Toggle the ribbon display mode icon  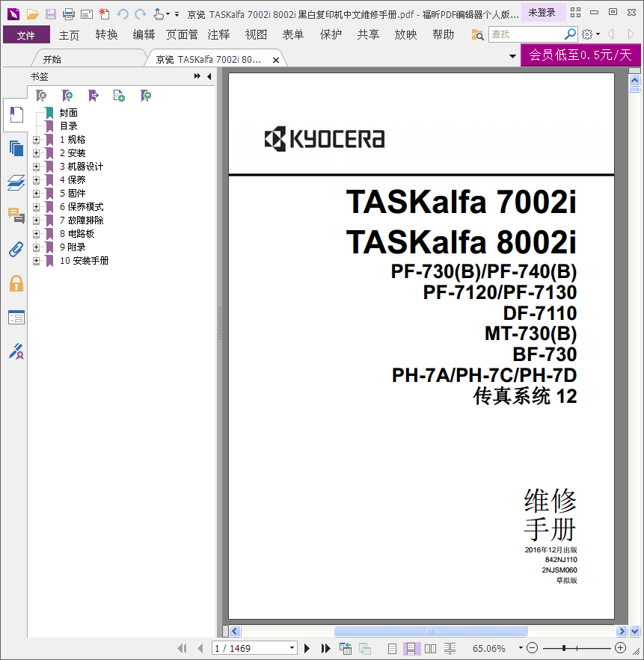point(575,13)
